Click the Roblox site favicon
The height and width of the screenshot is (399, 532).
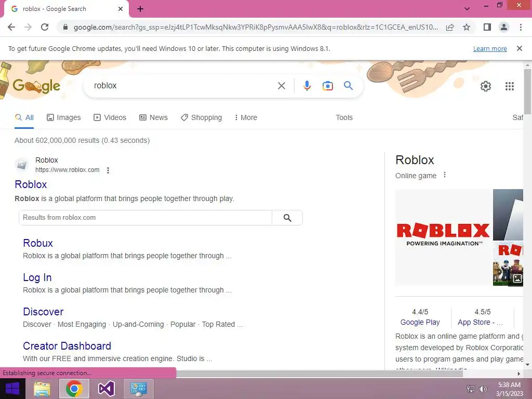tap(22, 165)
